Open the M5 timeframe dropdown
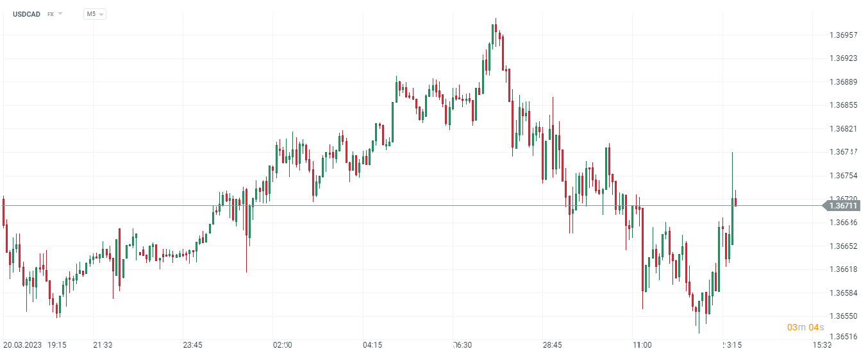This screenshot has height=356, width=868. click(x=94, y=14)
